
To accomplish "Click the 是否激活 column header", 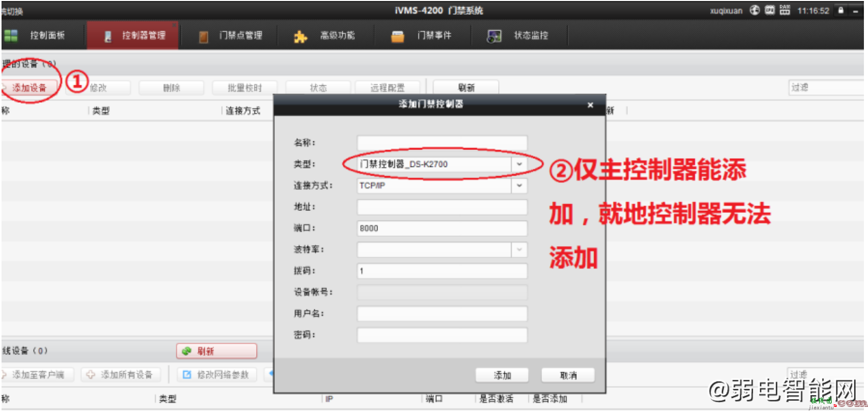I will coord(496,399).
